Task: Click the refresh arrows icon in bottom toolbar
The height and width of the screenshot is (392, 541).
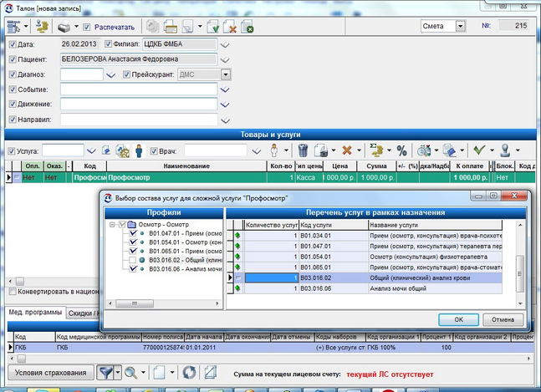Action: tap(189, 373)
